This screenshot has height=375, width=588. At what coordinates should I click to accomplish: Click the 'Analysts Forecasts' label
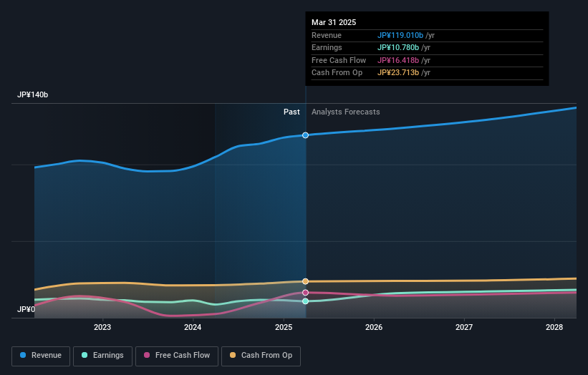pyautogui.click(x=345, y=112)
